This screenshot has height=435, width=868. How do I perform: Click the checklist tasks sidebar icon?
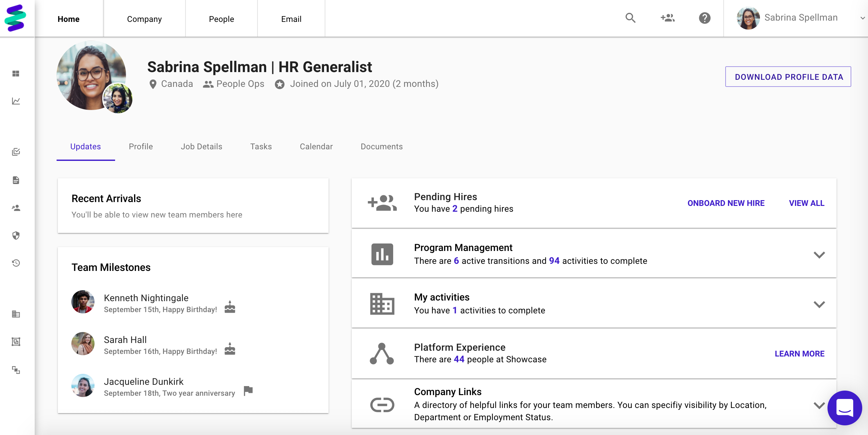pos(16,152)
